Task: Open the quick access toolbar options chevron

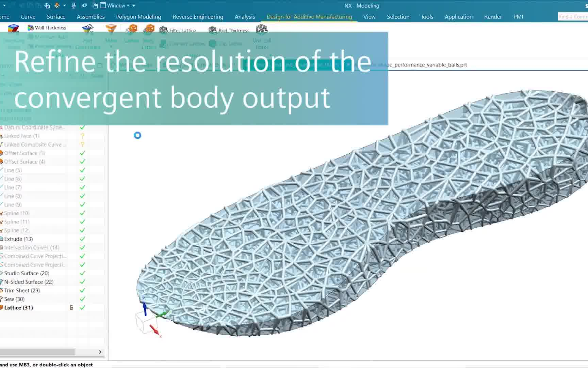Action: (134, 5)
